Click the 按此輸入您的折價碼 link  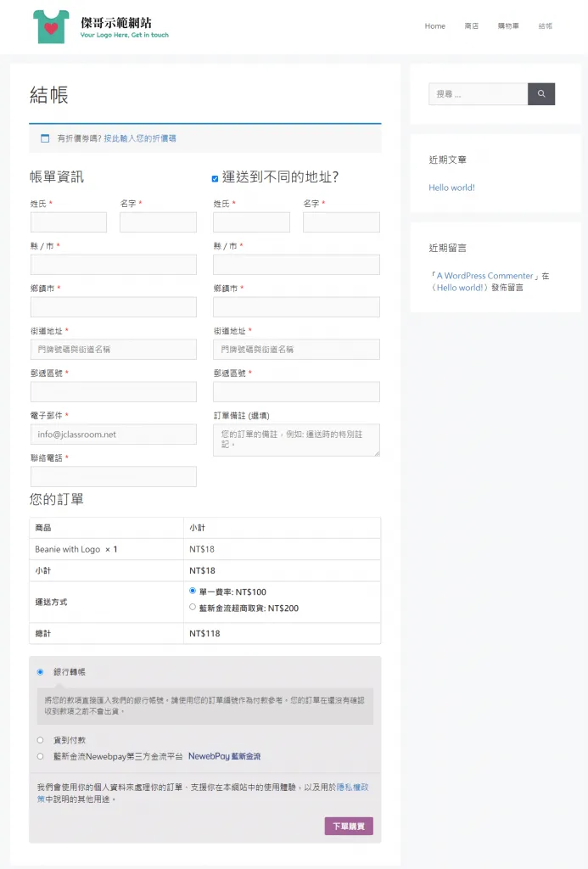[x=140, y=138]
